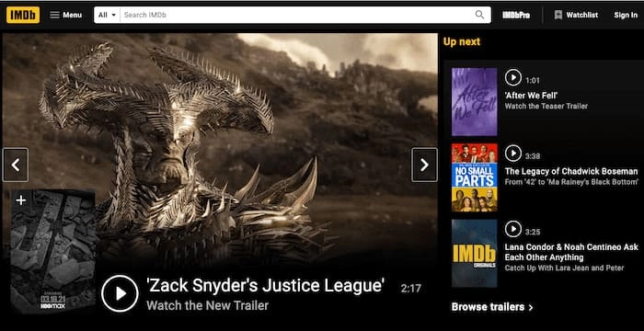
Task: Click the IMDb logo
Action: click(23, 15)
